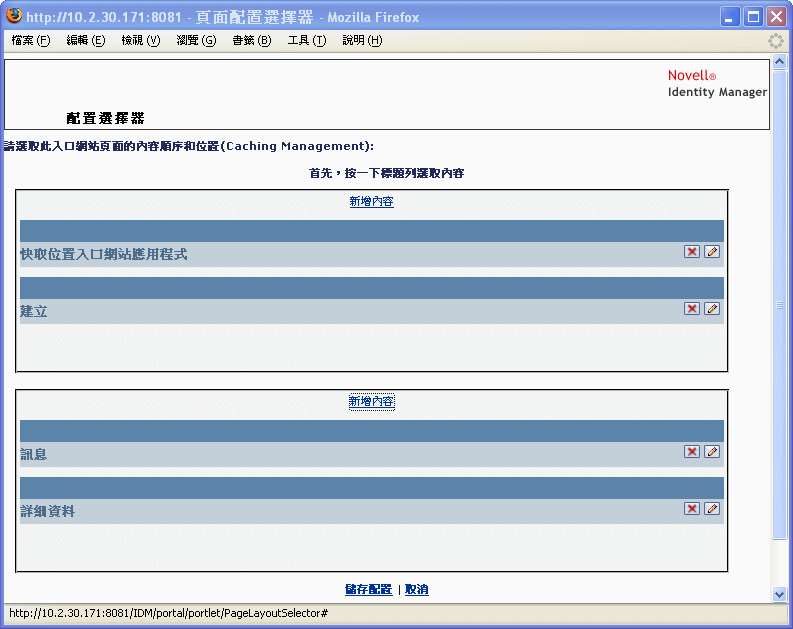Maximize the Firefox window
Screen dimensions: 793x629
pyautogui.click(x=753, y=17)
